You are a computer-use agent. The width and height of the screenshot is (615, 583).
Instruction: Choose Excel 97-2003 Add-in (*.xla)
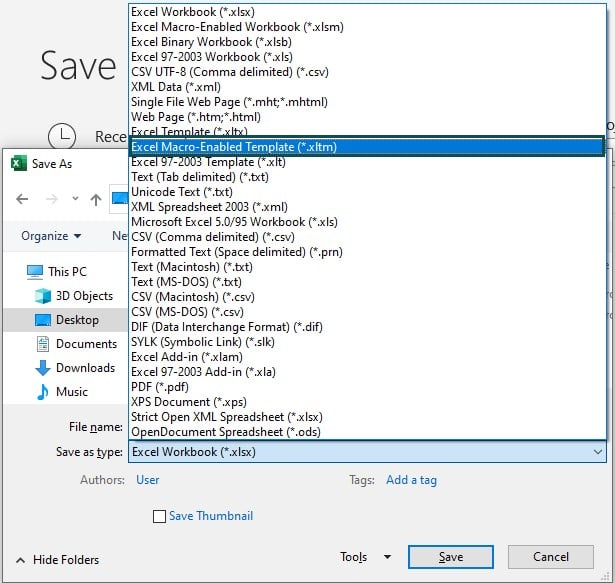[x=367, y=372]
